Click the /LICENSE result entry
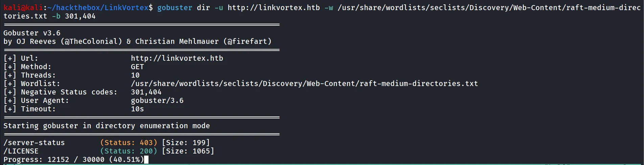The height and width of the screenshot is (165, 644). coord(21,151)
